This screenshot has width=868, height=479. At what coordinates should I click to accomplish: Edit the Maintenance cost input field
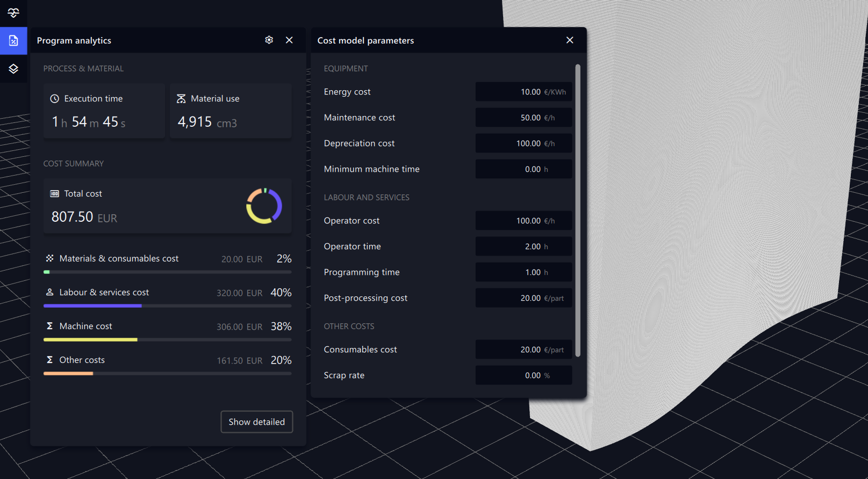[x=523, y=118]
